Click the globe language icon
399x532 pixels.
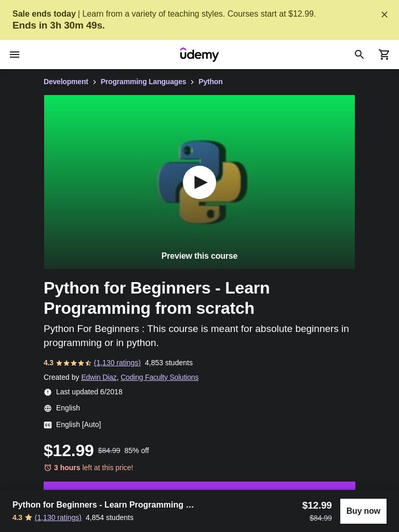click(48, 408)
